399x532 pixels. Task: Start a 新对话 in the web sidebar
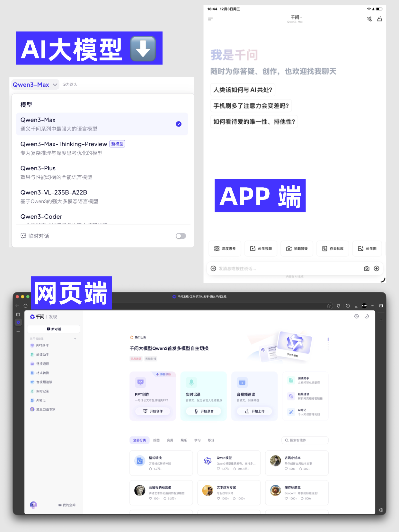(54, 329)
